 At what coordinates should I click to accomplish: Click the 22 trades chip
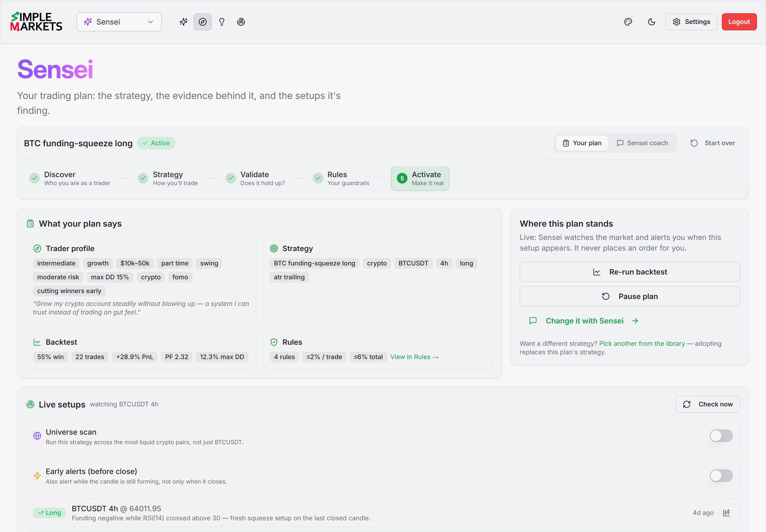click(90, 357)
